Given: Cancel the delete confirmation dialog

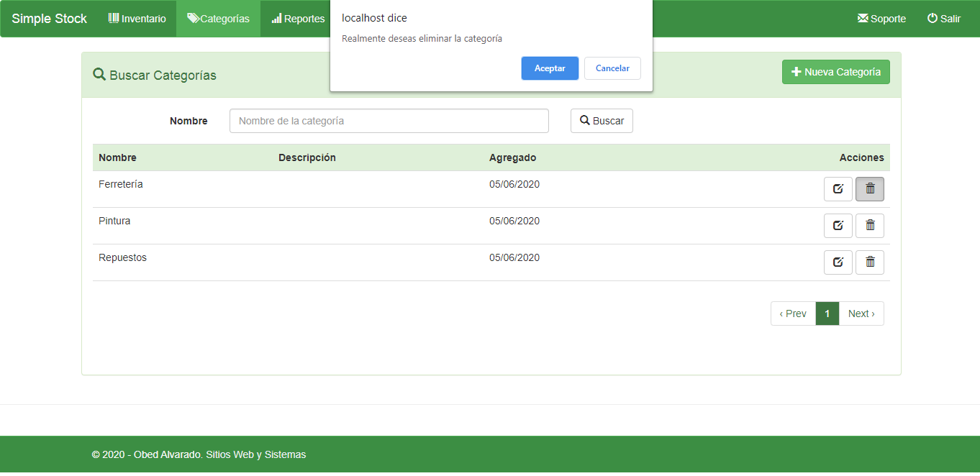Looking at the screenshot, I should (612, 68).
